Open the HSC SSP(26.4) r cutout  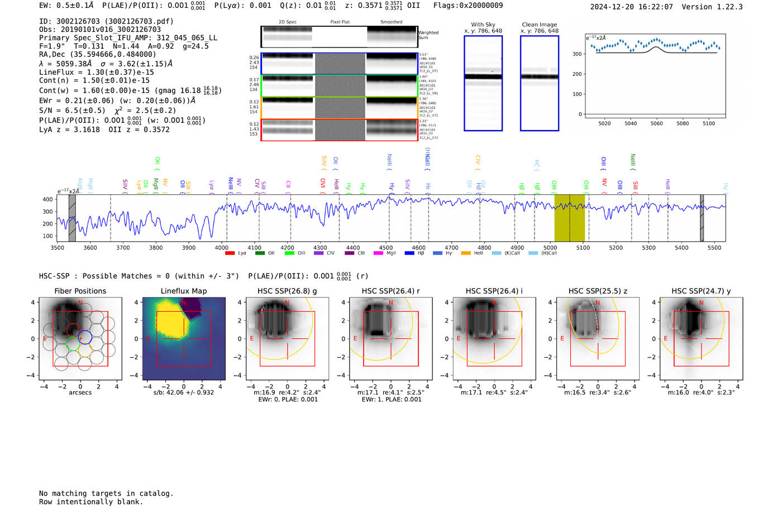[x=391, y=339]
